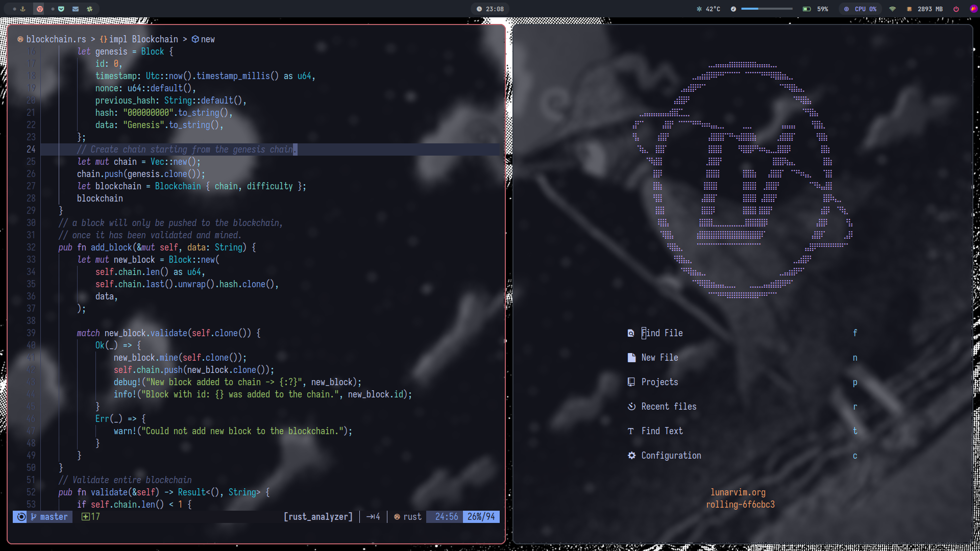
Task: Open the Pocket workspace icon
Action: (61, 9)
